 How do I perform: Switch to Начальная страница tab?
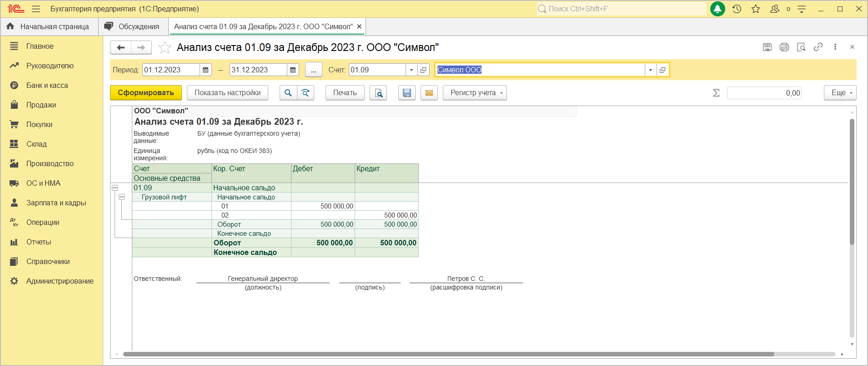point(49,26)
